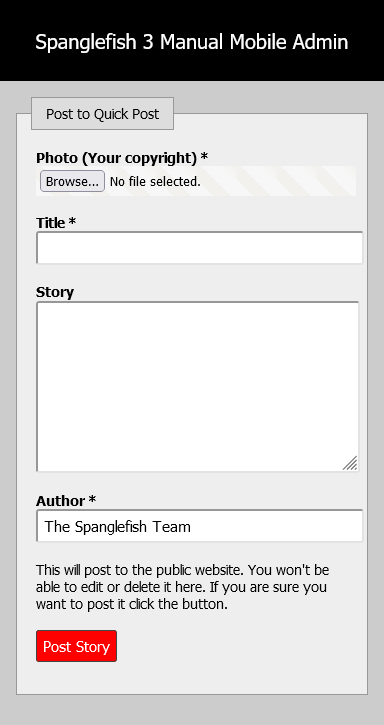Click the Author field containing The Spanglefish Team
The width and height of the screenshot is (384, 725).
coord(199,526)
